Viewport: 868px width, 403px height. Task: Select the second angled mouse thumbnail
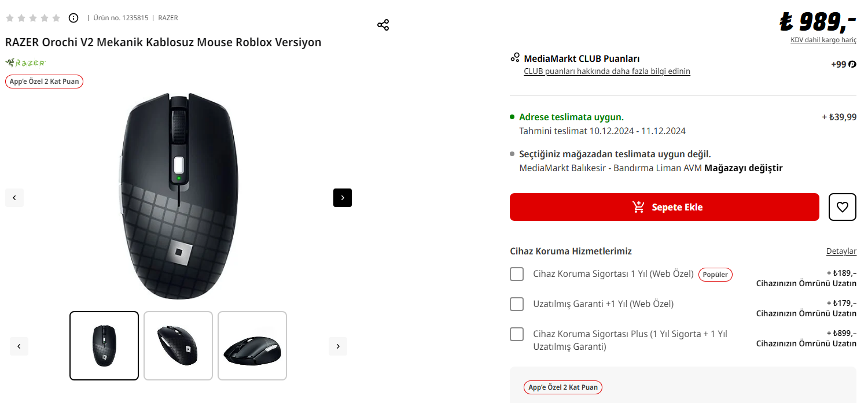pos(178,346)
